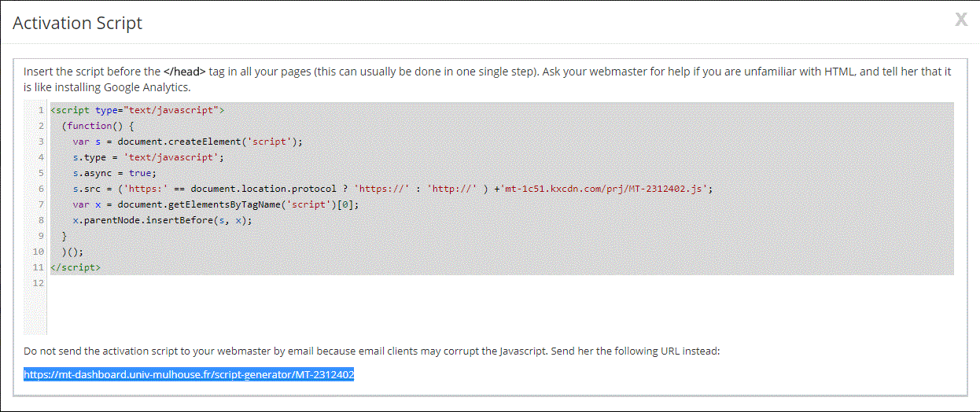Click the 'Do not send the activation script' note
The width and height of the screenshot is (980, 412).
(372, 351)
